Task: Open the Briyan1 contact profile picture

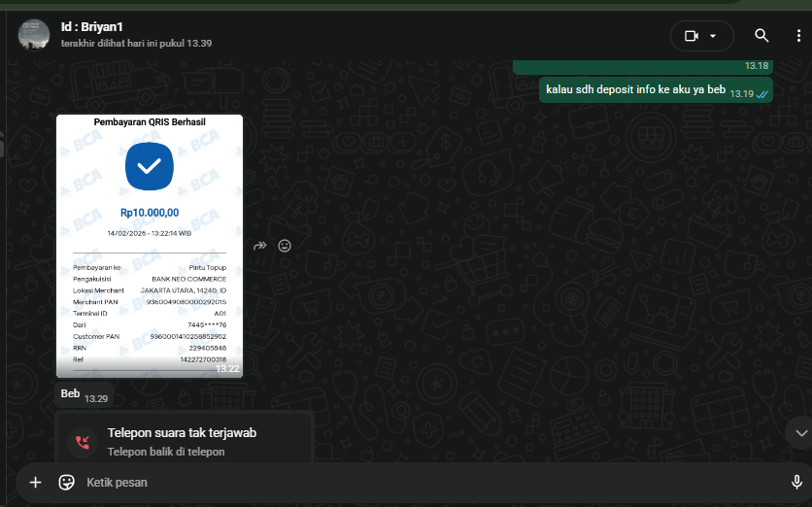Action: point(34,35)
